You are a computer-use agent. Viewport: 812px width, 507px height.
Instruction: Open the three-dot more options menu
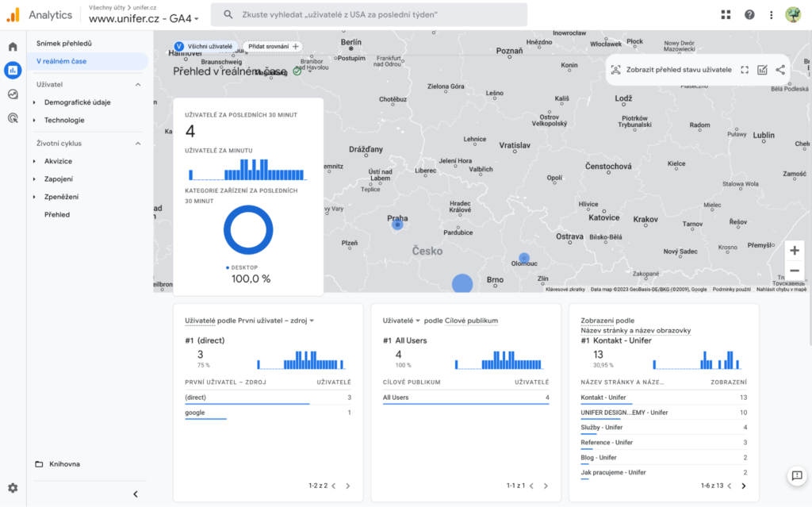(771, 14)
